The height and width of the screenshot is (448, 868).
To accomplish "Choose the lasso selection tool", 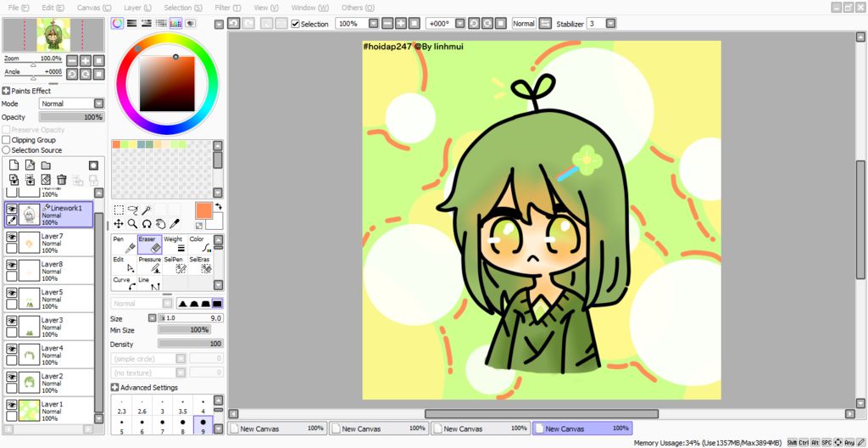I will pos(133,210).
